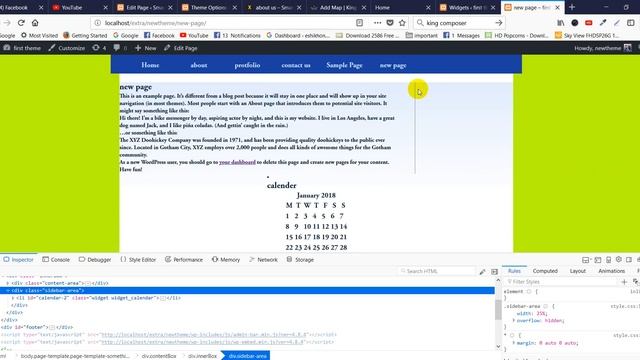Open the Storage devtools tab

(300, 260)
